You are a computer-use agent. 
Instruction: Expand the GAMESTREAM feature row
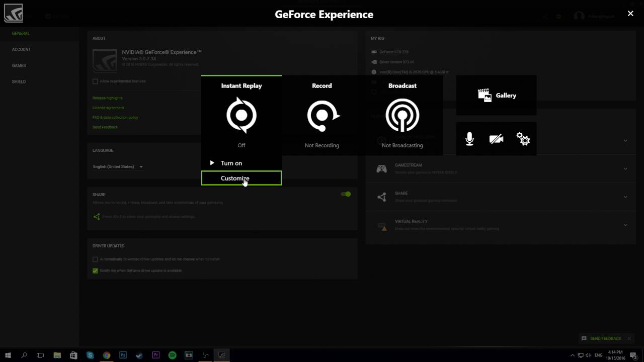point(625,168)
